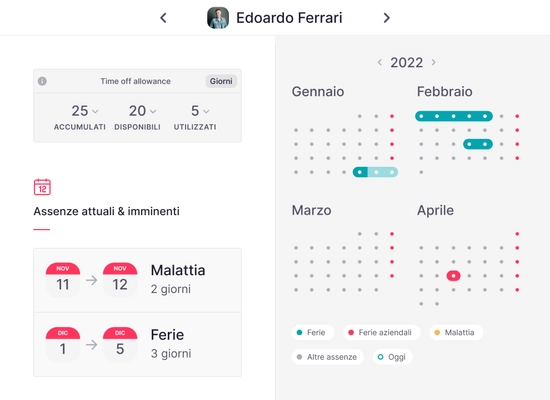Click Edoardo Ferrari's profile photo

pos(218,18)
